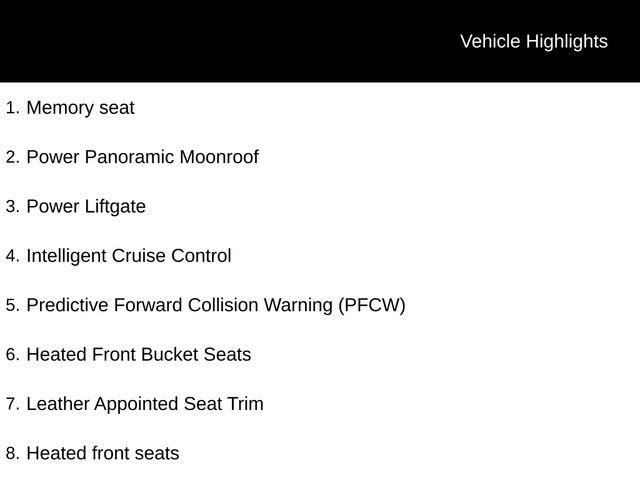
Task: Select the Heated Front Bucket Seats item
Action: pos(138,355)
